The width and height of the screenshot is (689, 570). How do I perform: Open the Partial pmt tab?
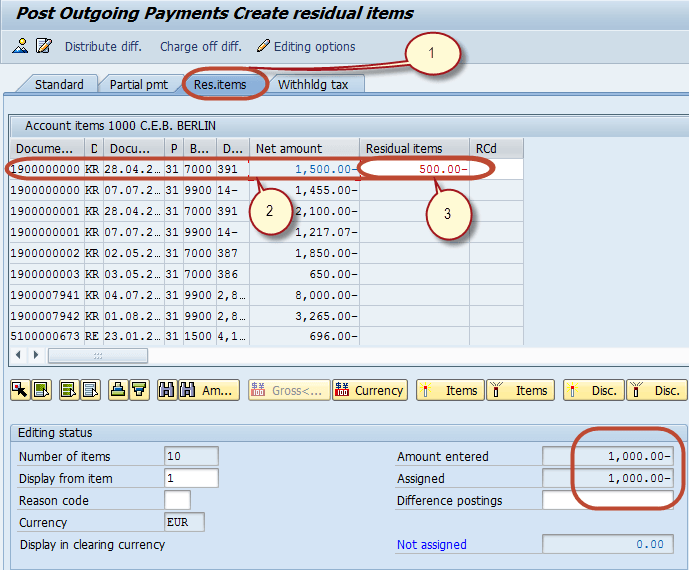pyautogui.click(x=139, y=84)
